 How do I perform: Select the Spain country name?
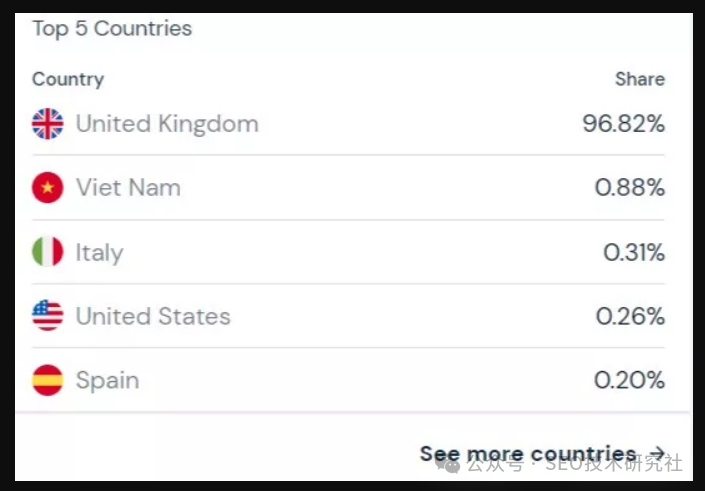[107, 380]
